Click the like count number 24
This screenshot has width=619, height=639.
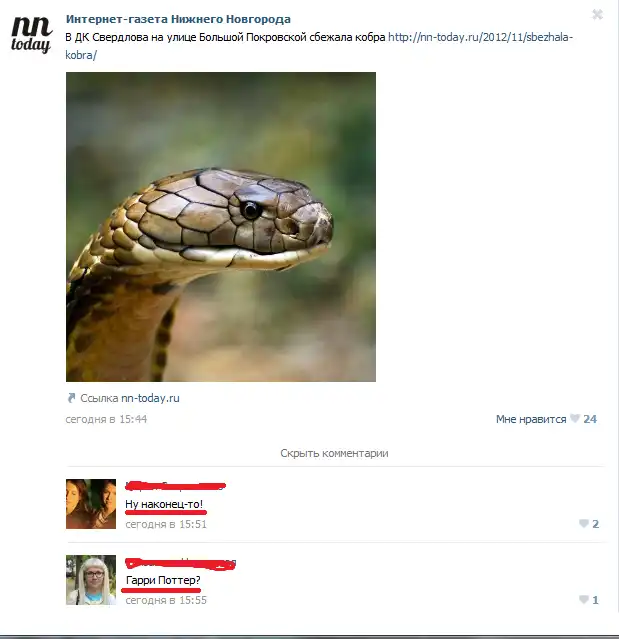[x=590, y=419]
